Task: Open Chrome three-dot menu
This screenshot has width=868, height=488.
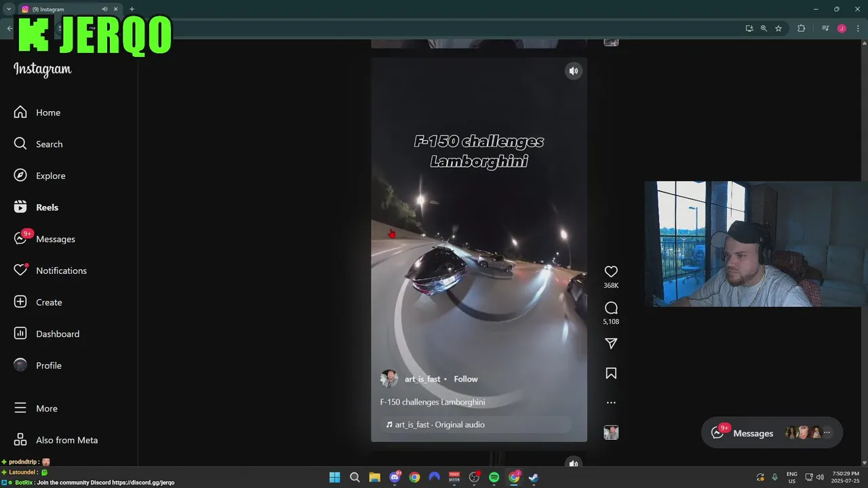Action: click(x=858, y=28)
